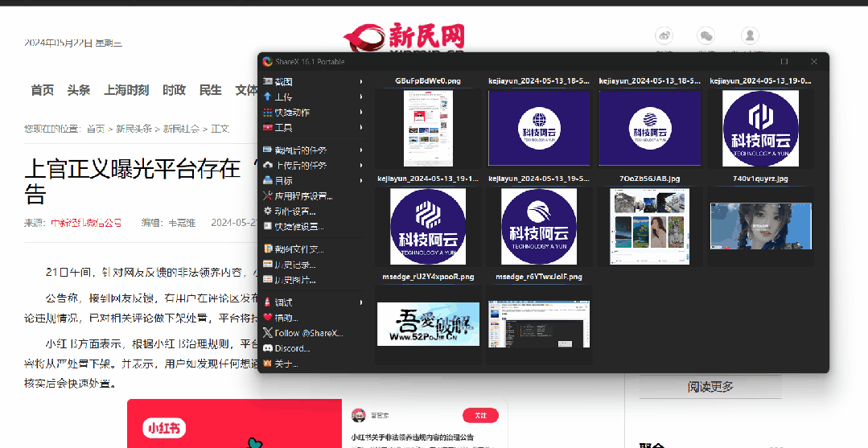Click the WeChat icon on the Xinmin page
This screenshot has height=448, width=868.
coord(706,36)
